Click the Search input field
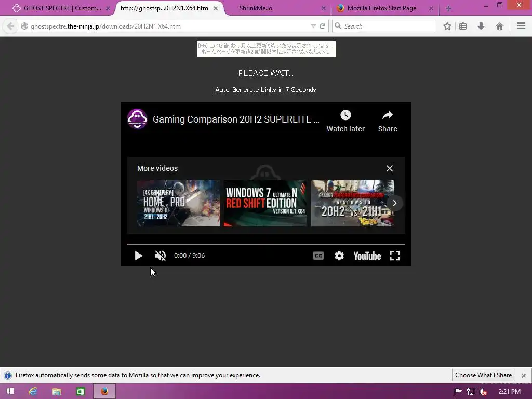Screen dimensions: 532x399 [x=384, y=26]
